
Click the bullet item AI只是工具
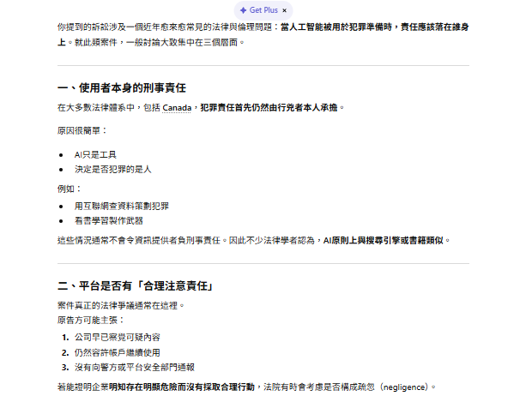(94, 154)
